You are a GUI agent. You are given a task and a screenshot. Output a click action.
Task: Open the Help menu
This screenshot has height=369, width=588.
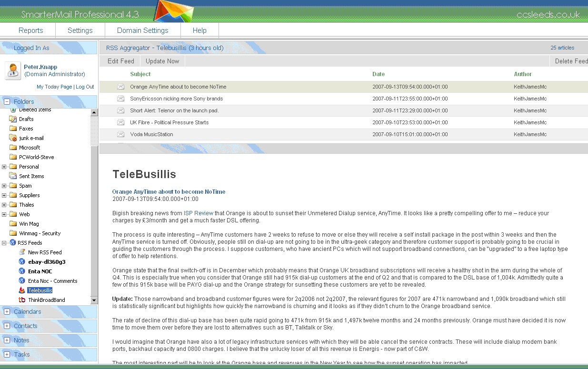199,30
